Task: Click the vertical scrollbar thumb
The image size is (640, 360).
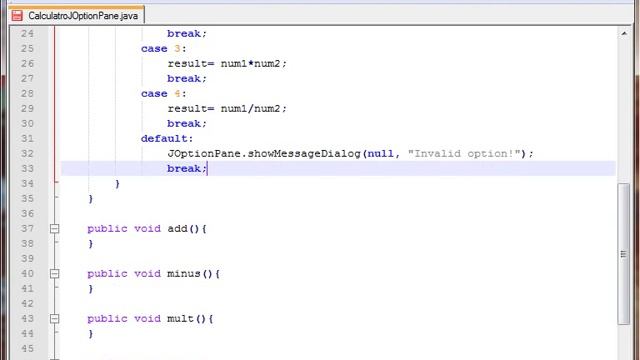Action: click(x=623, y=253)
